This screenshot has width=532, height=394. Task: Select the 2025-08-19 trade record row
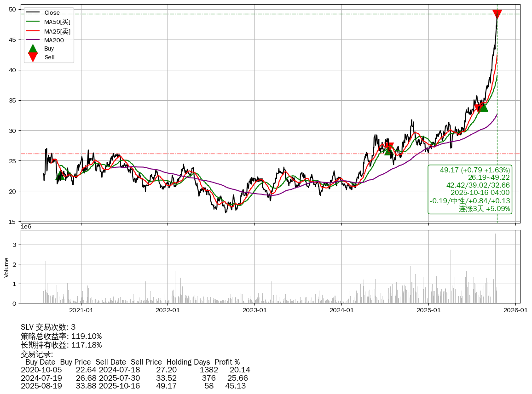133,386
